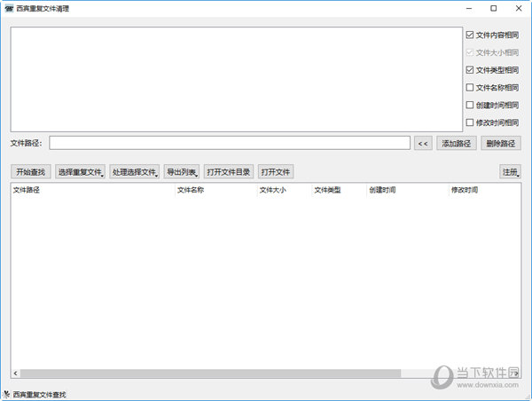The image size is (532, 401).
Task: Click the 文件路径 input field
Action: tap(230, 143)
